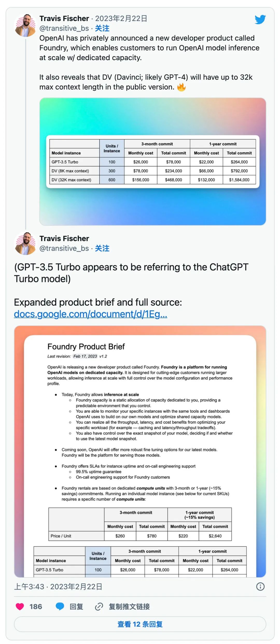The image size is (280, 644).
Task: Click the 复制推文链接 label
Action: tap(129, 607)
